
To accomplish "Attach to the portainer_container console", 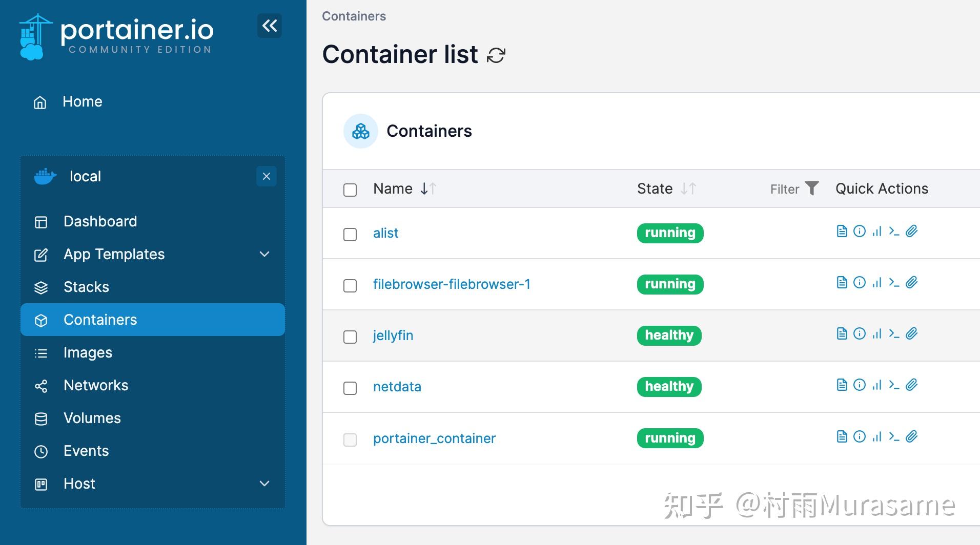I will tap(911, 436).
